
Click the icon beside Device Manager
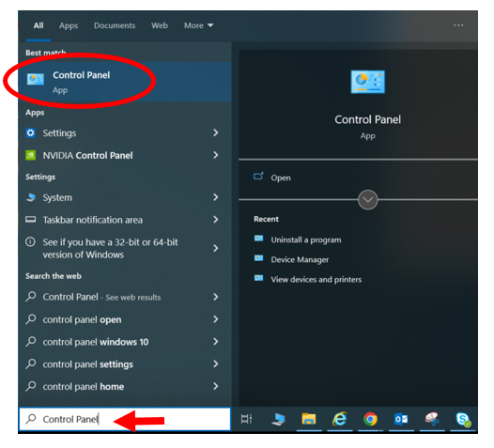[x=258, y=258]
